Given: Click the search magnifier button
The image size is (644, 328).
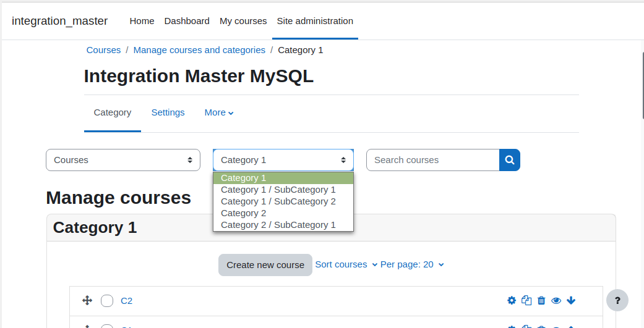Looking at the screenshot, I should point(510,160).
